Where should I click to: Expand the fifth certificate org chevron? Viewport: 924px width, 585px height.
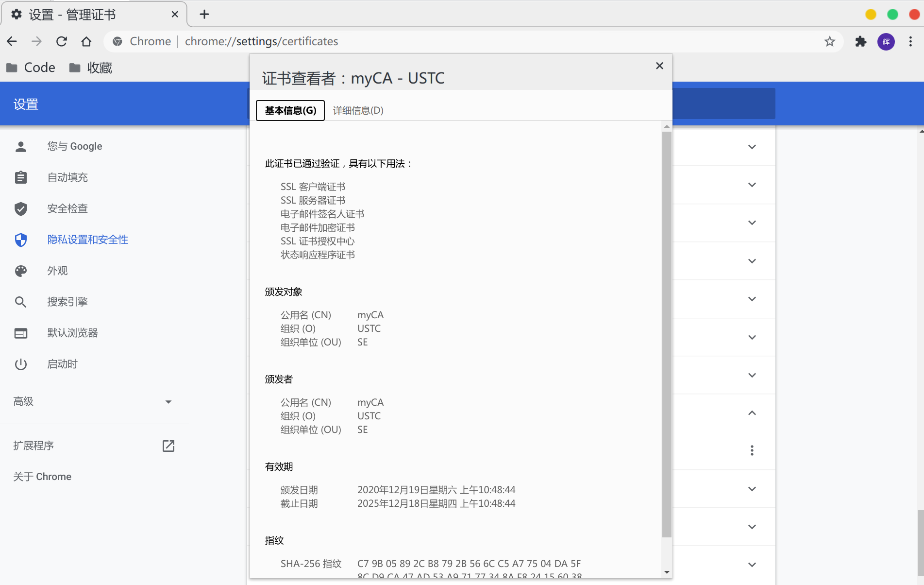click(x=752, y=299)
